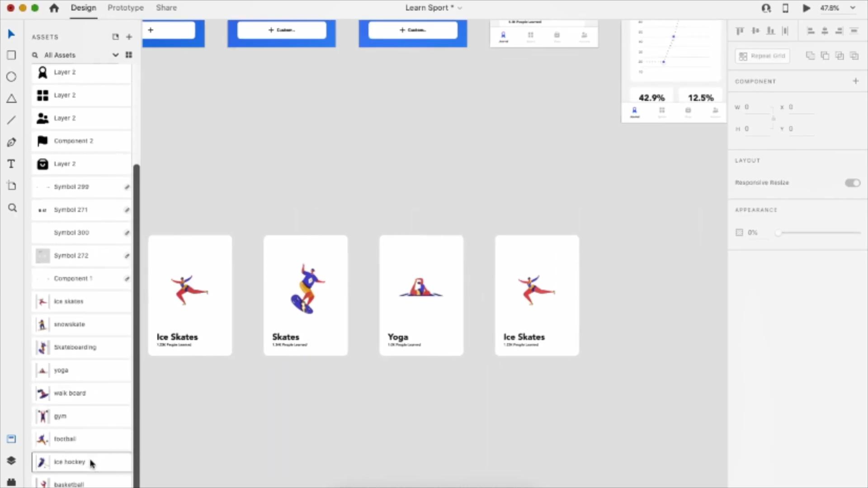Check the appearance opacity checkbox
The width and height of the screenshot is (868, 488).
739,233
